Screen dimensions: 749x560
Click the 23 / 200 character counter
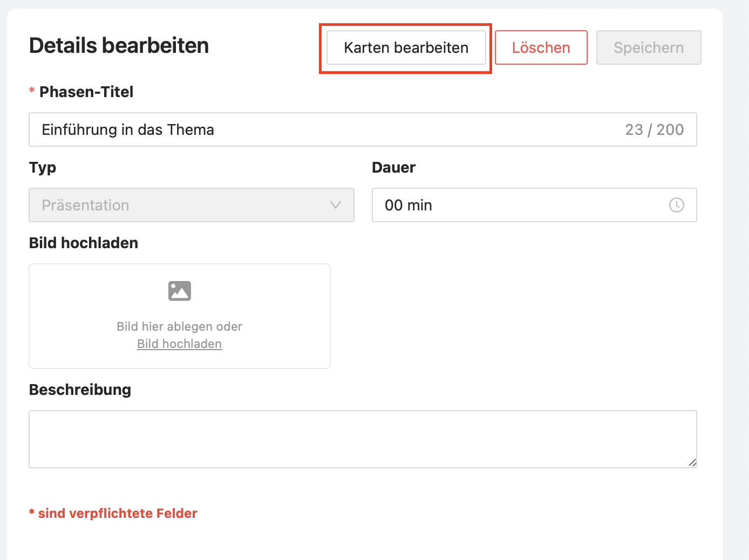[655, 129]
